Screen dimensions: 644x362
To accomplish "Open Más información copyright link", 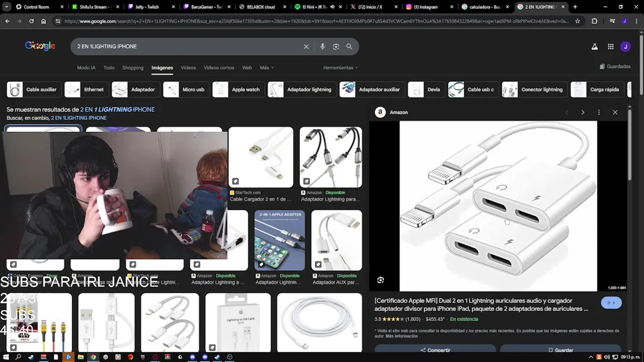I will pyautogui.click(x=401, y=336).
